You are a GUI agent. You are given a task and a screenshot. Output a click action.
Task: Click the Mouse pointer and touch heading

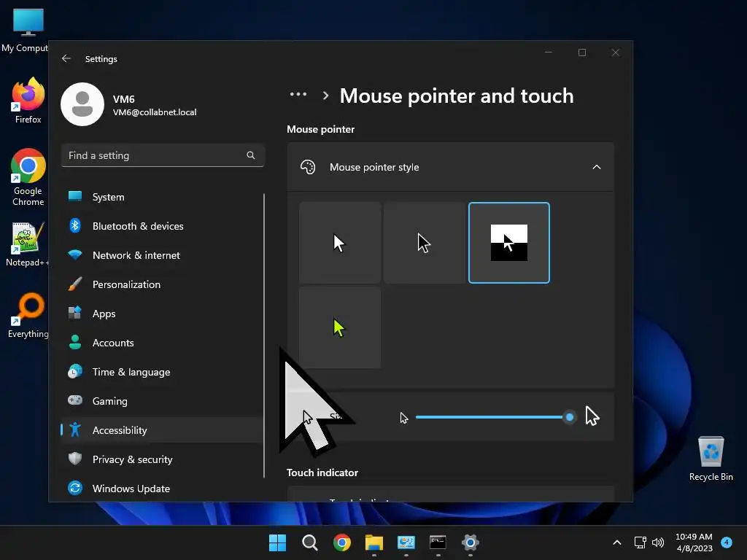[457, 96]
